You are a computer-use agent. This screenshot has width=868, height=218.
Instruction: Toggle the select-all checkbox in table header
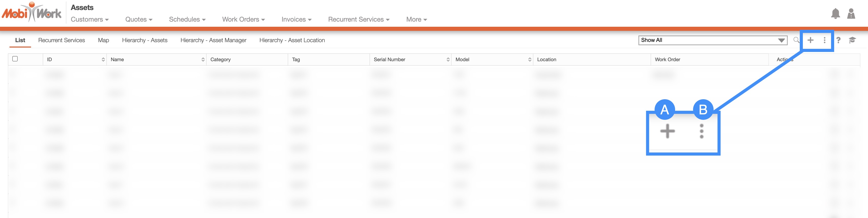click(x=15, y=59)
